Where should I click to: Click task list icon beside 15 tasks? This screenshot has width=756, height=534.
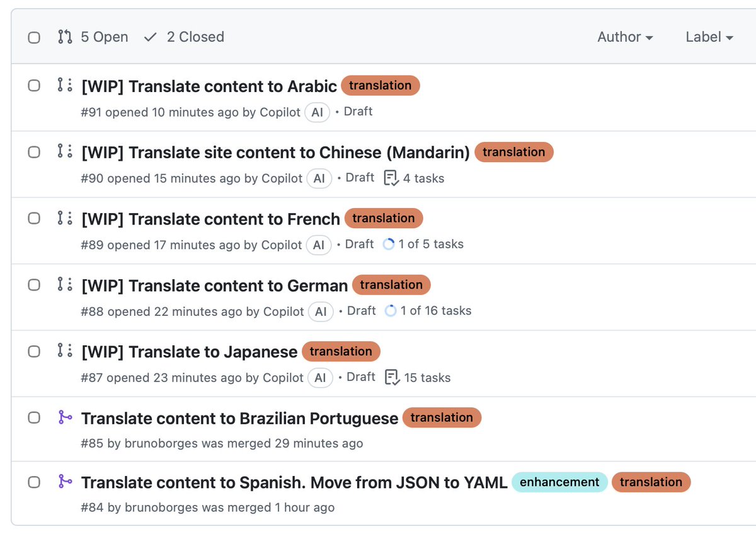392,378
